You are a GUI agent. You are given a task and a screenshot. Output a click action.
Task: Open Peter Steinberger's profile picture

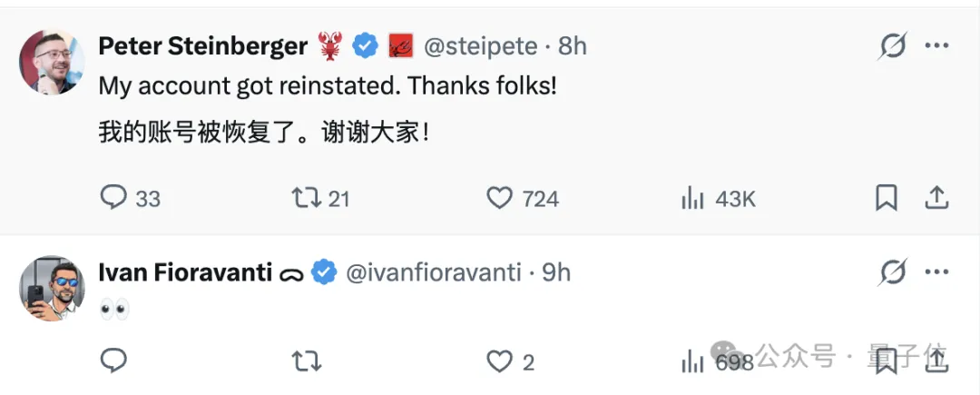tap(52, 62)
